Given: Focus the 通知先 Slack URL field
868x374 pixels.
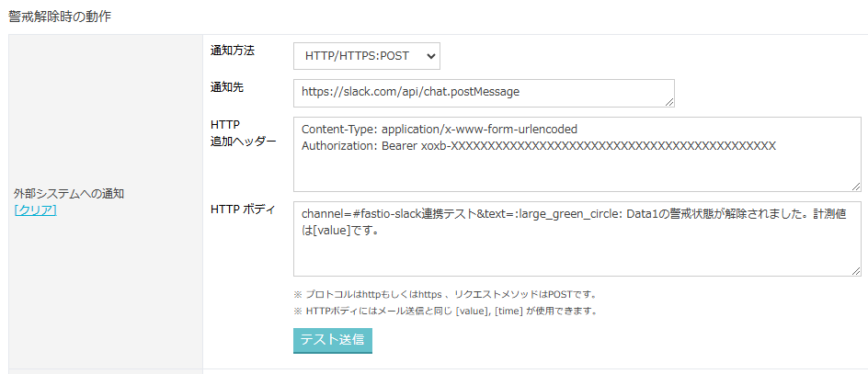Looking at the screenshot, I should pos(484,93).
